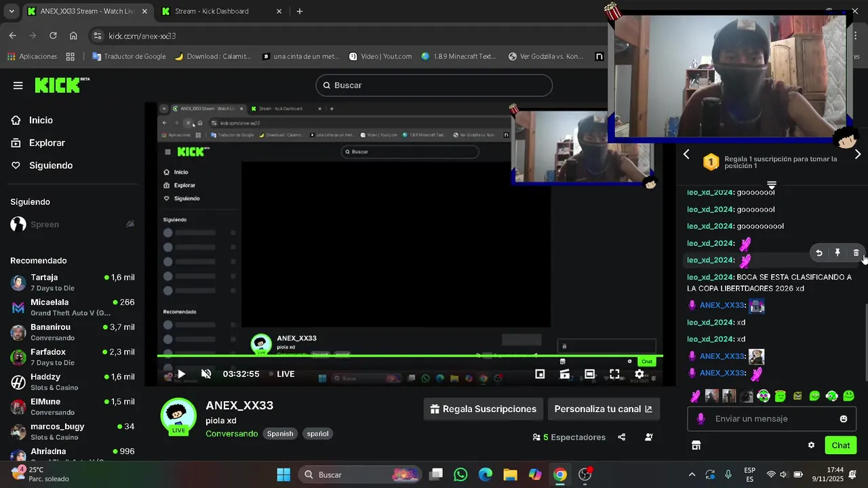The image size is (868, 488).
Task: Click the Enviar un mensaje chat input
Action: [771, 419]
